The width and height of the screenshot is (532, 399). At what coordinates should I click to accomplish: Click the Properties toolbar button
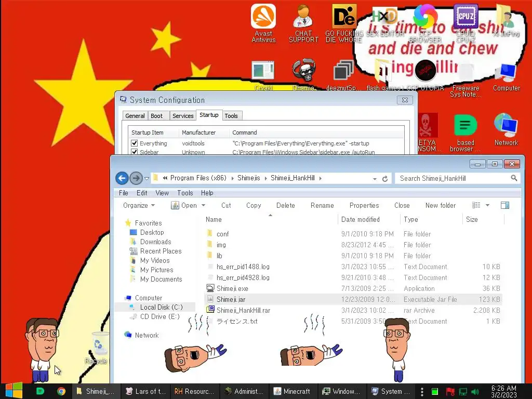click(364, 205)
